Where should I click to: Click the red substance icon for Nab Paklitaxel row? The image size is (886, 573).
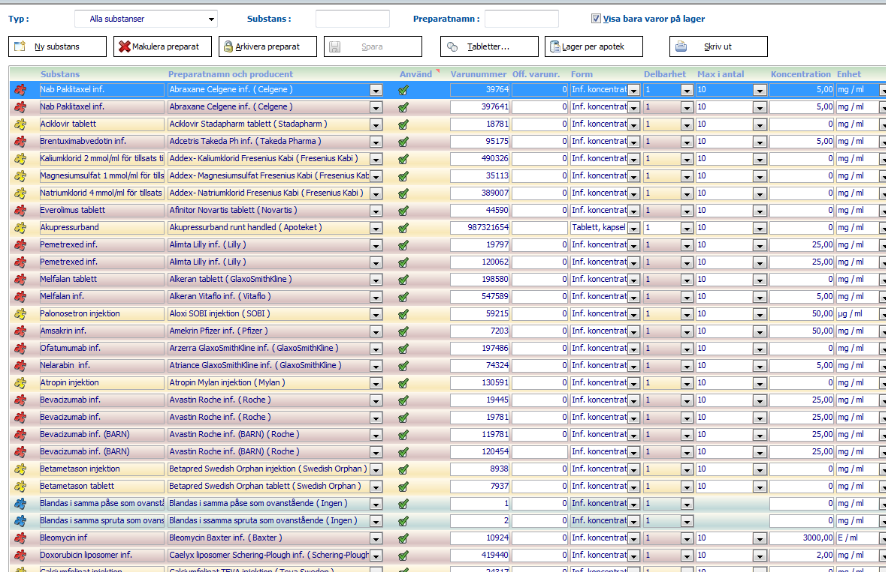pos(19,89)
